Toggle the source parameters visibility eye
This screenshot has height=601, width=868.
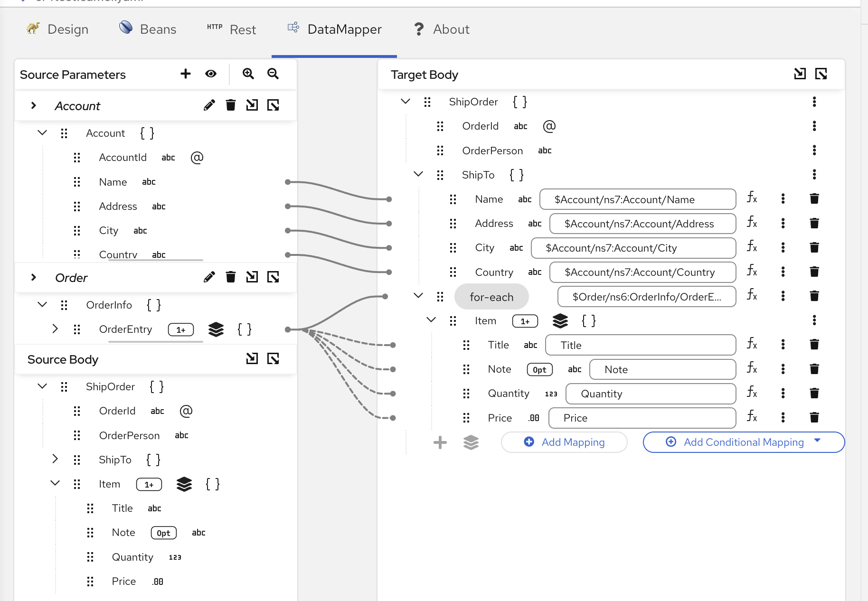click(211, 74)
